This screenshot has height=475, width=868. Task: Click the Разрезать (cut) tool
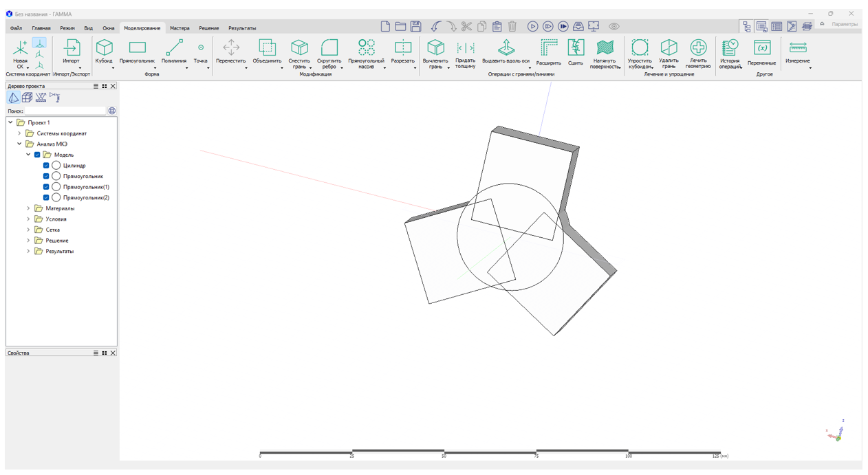coord(402,51)
